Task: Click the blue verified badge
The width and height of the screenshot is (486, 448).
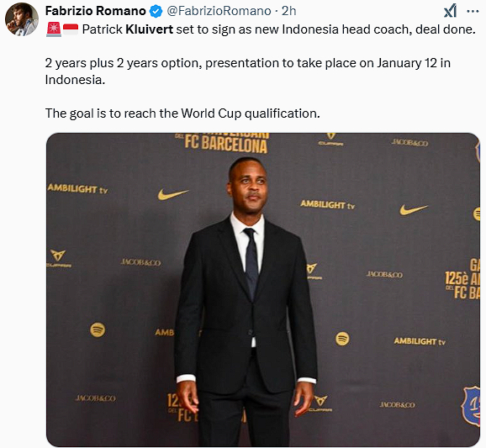Action: click(156, 12)
